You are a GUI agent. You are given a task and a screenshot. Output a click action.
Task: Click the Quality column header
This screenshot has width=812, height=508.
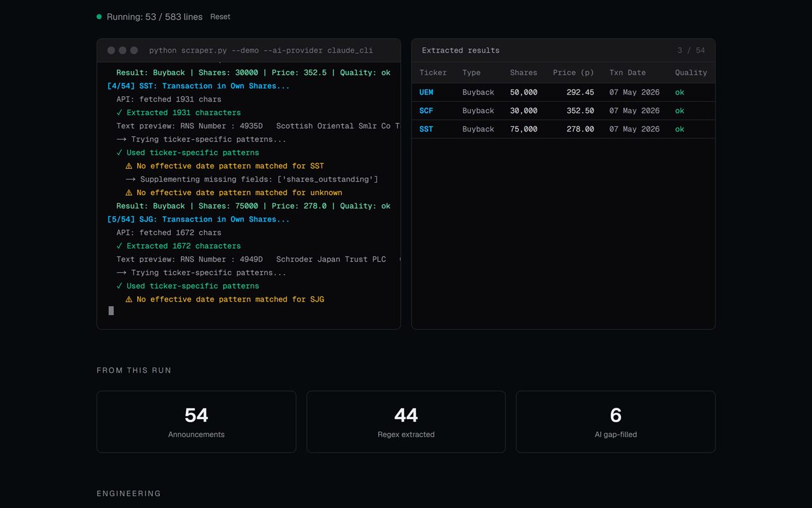(691, 72)
